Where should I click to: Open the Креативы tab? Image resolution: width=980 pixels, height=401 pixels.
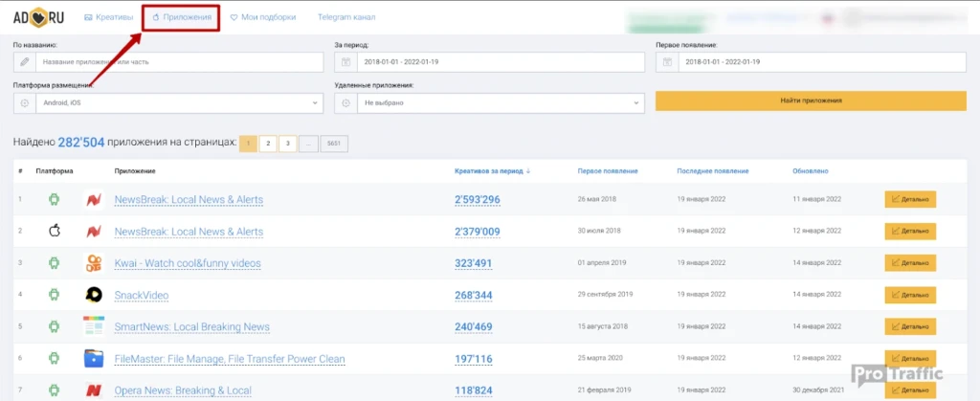tap(109, 17)
